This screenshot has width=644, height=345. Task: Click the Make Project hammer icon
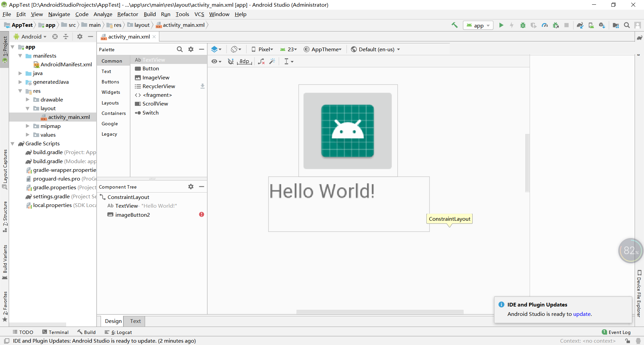tap(454, 25)
